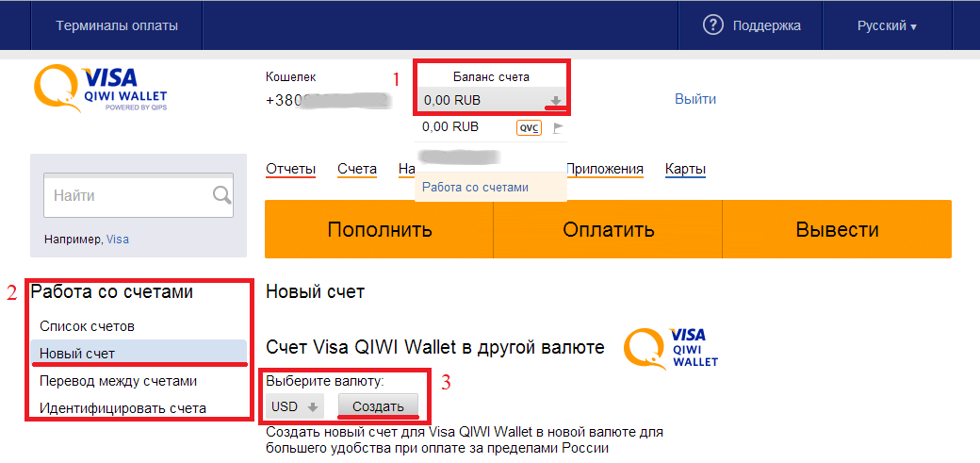The width and height of the screenshot is (980, 463).
Task: Click the Создать button
Action: 378,406
